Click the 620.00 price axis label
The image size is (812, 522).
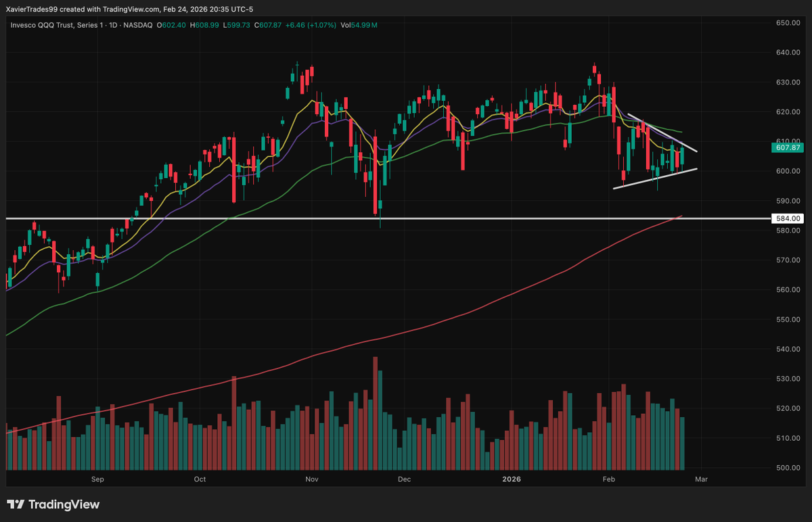pos(788,112)
